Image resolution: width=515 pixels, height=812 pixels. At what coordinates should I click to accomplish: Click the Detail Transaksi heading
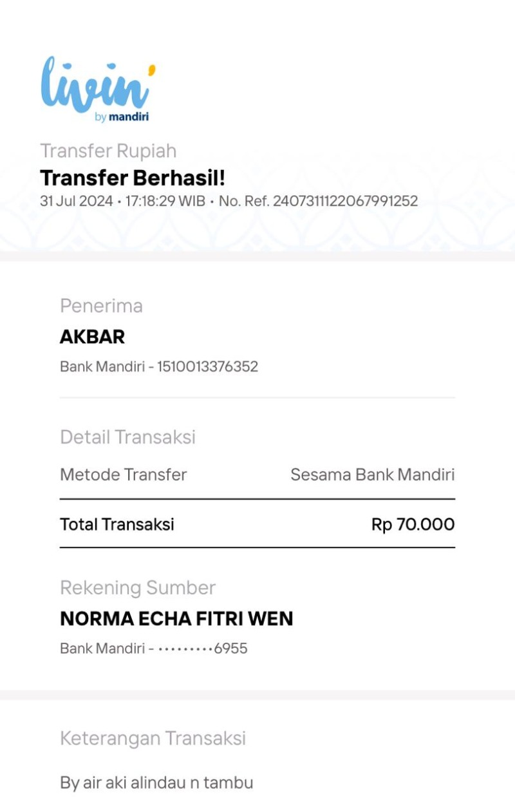pyautogui.click(x=127, y=437)
